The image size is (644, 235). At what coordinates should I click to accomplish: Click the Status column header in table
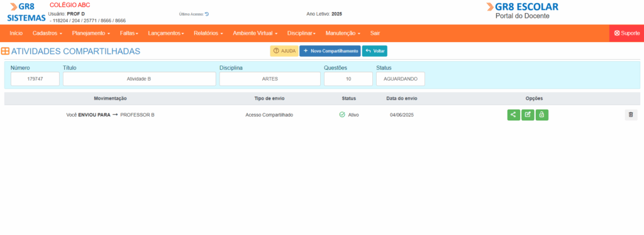point(348,99)
